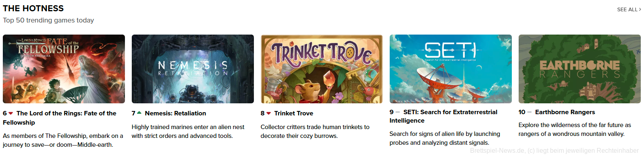
Task: Follow the Trinket Trove title link
Action: [x=294, y=113]
